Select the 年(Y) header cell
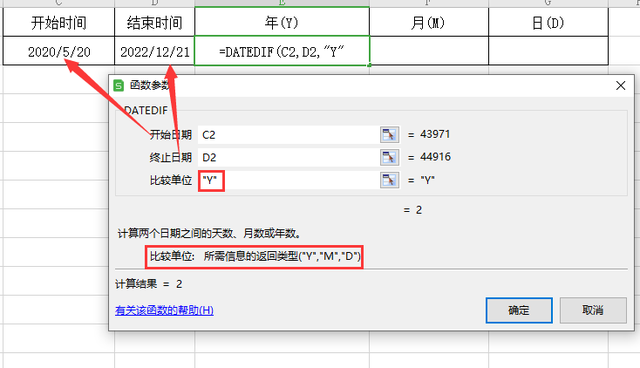The width and height of the screenshot is (640, 368). tap(282, 22)
